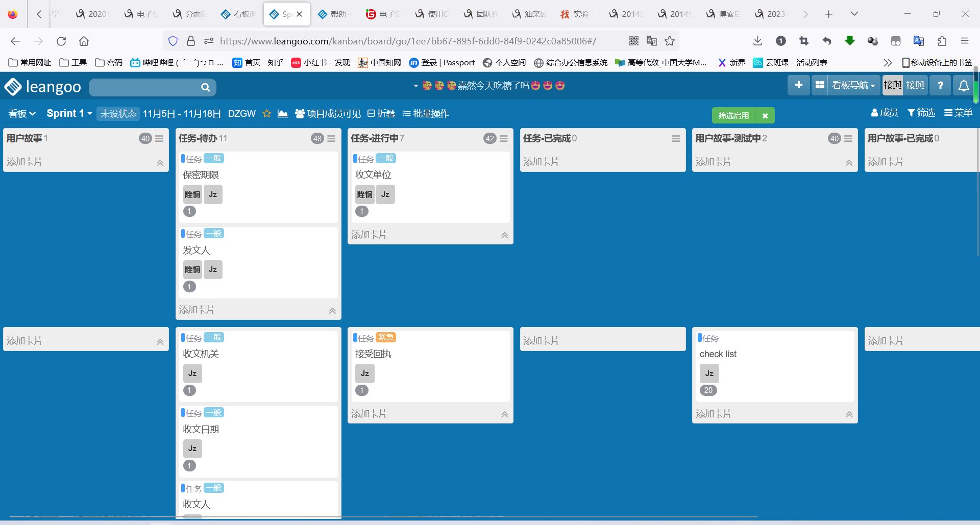Expand the 看板 dropdown
The width and height of the screenshot is (980, 525).
22,113
